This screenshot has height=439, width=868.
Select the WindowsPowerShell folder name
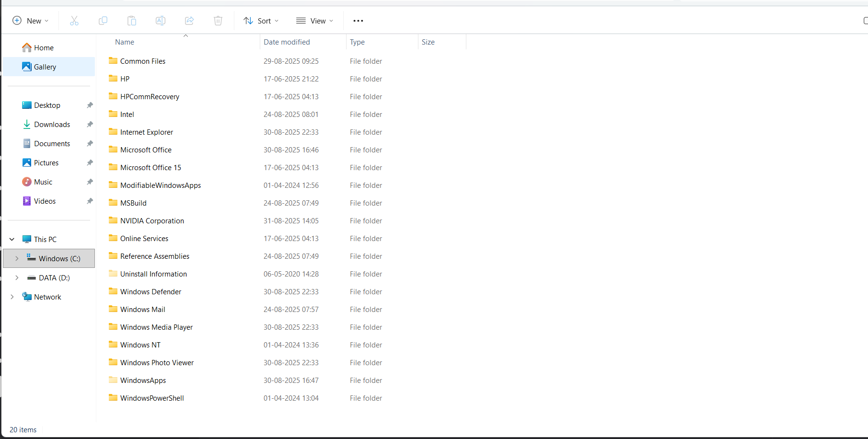pos(152,398)
